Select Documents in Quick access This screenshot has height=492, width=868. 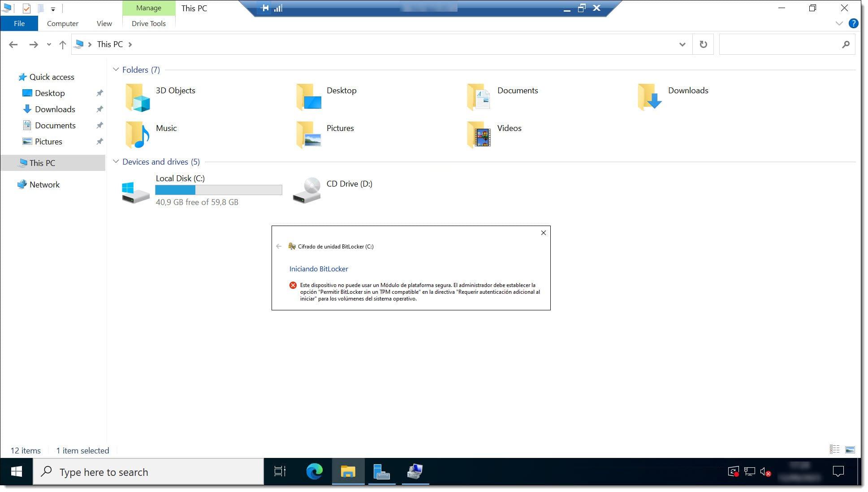[x=55, y=126]
